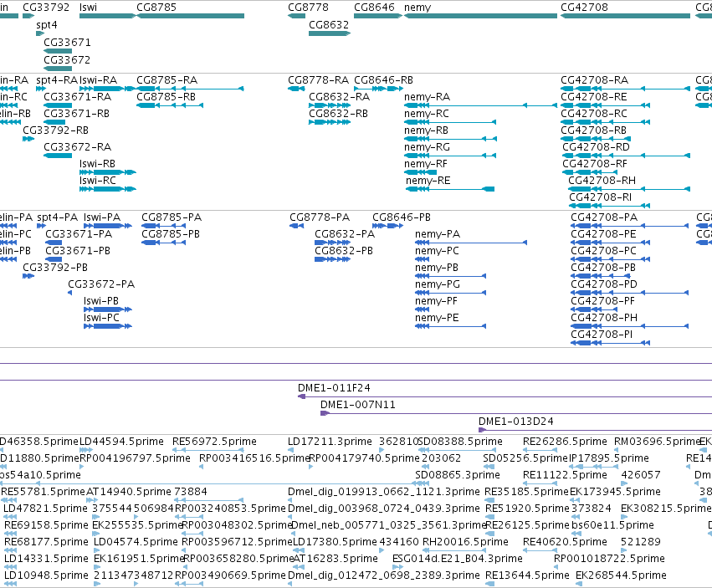This screenshot has width=712, height=588.
Task: Open protein nemy-PA
Action: (x=471, y=243)
